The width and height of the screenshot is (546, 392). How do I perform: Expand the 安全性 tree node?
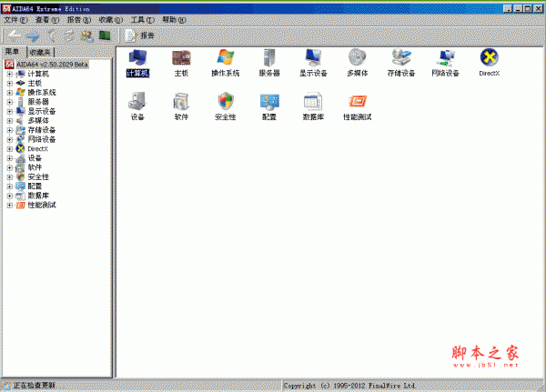(10, 177)
